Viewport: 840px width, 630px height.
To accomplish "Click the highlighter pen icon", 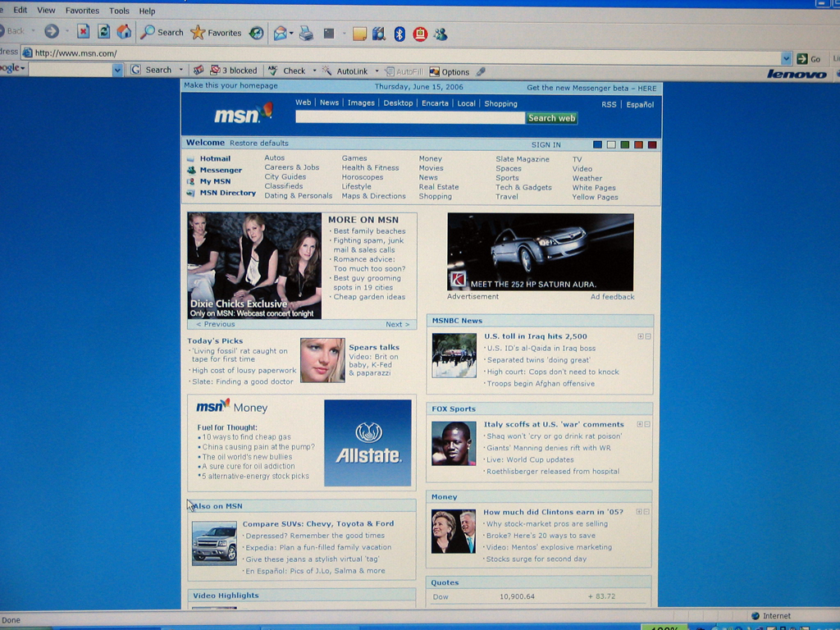I will tap(481, 71).
